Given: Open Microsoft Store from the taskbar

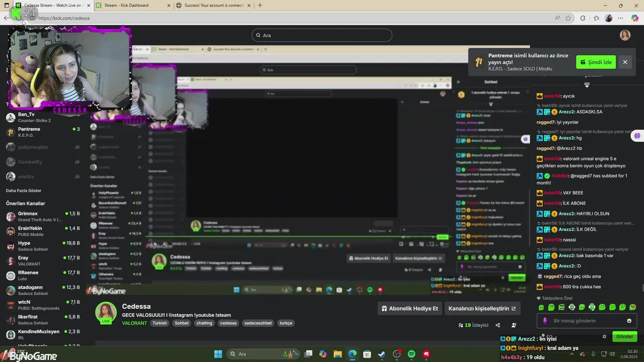Looking at the screenshot, I should click(367, 354).
